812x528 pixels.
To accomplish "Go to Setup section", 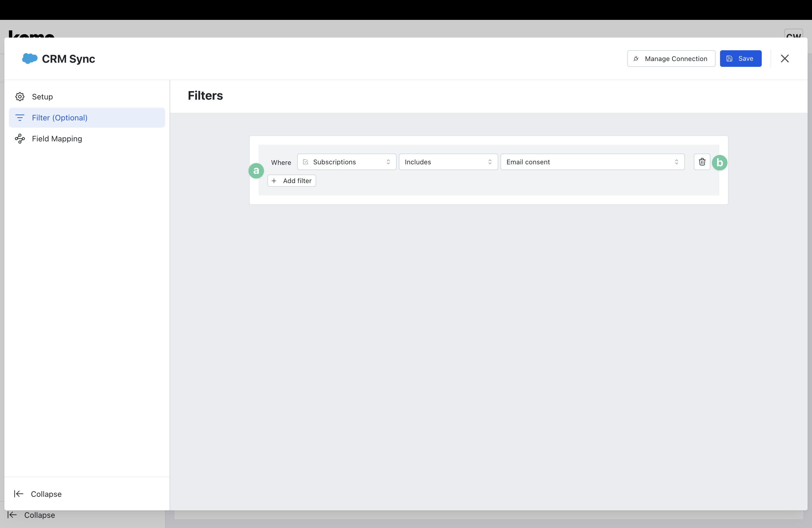I will point(42,97).
